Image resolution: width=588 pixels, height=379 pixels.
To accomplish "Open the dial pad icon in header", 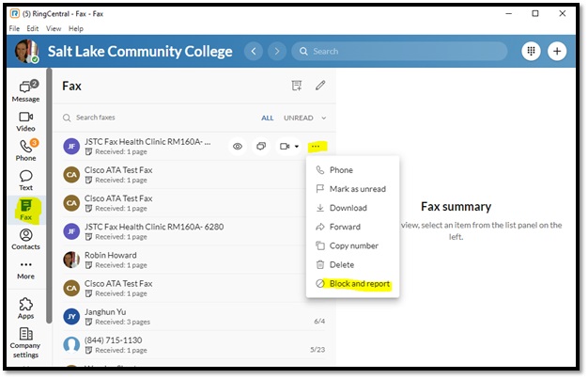I will pyautogui.click(x=531, y=51).
